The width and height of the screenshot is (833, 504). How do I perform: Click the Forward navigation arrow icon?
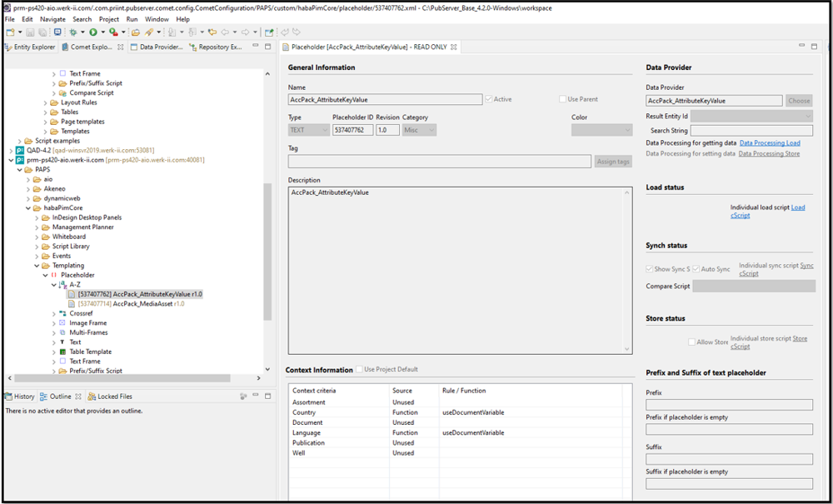pos(246,32)
